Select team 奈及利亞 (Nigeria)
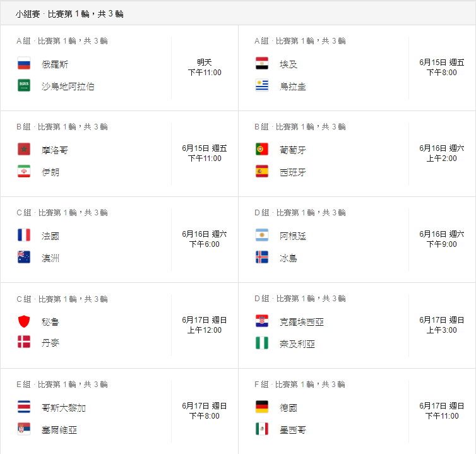Screen dimensions: 476x454 click(x=297, y=343)
